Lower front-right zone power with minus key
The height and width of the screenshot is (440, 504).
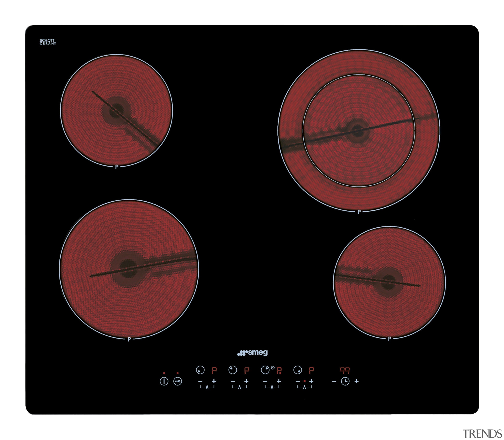coord(298,381)
